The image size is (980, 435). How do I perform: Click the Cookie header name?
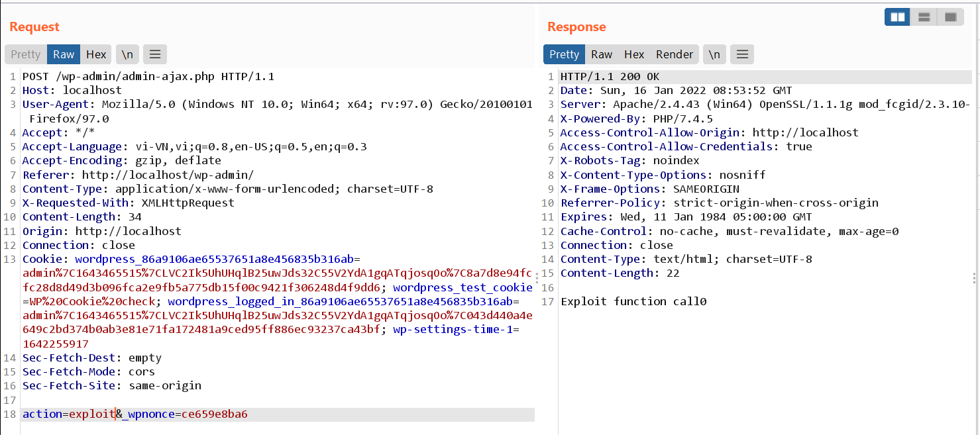click(42, 259)
